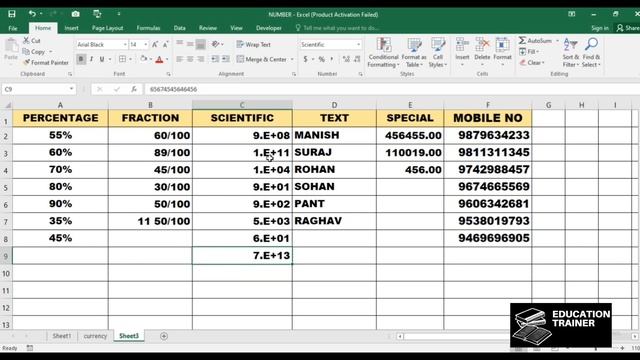Viewport: 640px width, 360px height.
Task: Apply cell borders
Action: (x=122, y=59)
